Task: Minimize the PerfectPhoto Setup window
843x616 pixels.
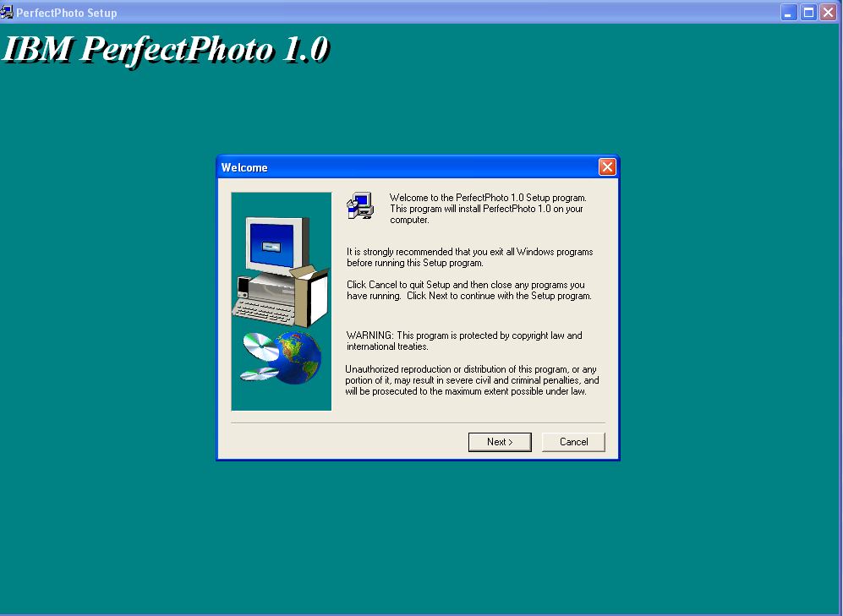Action: point(789,13)
